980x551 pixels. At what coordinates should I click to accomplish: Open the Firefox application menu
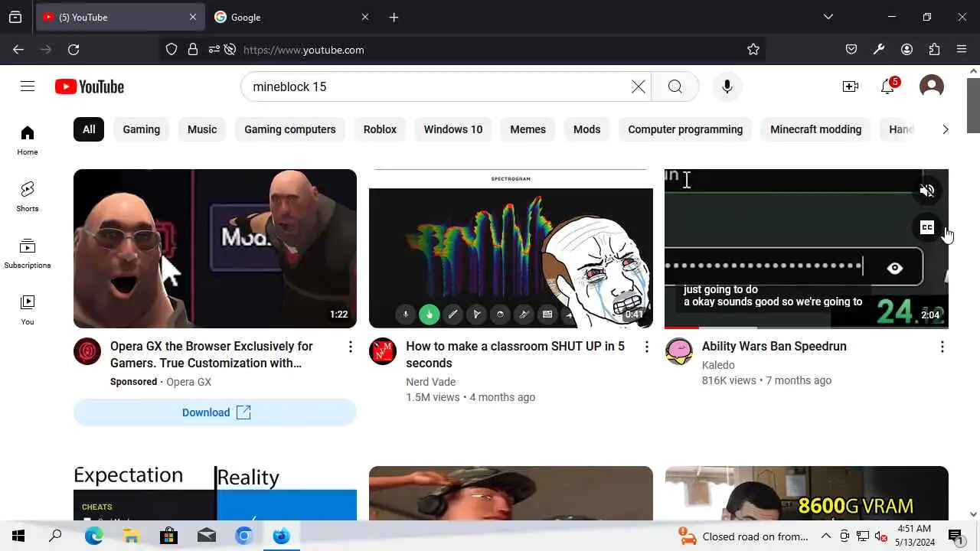coord(962,49)
